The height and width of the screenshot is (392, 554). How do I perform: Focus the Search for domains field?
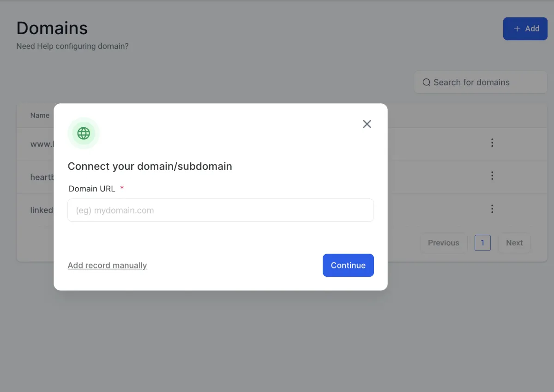485,83
